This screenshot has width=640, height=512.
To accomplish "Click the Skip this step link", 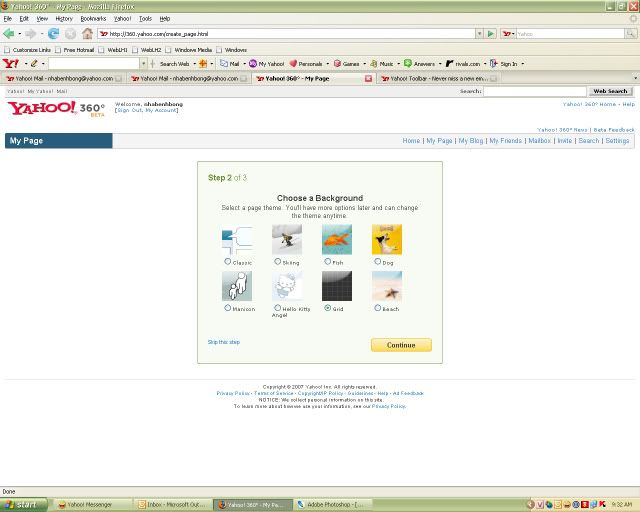I will point(224,342).
